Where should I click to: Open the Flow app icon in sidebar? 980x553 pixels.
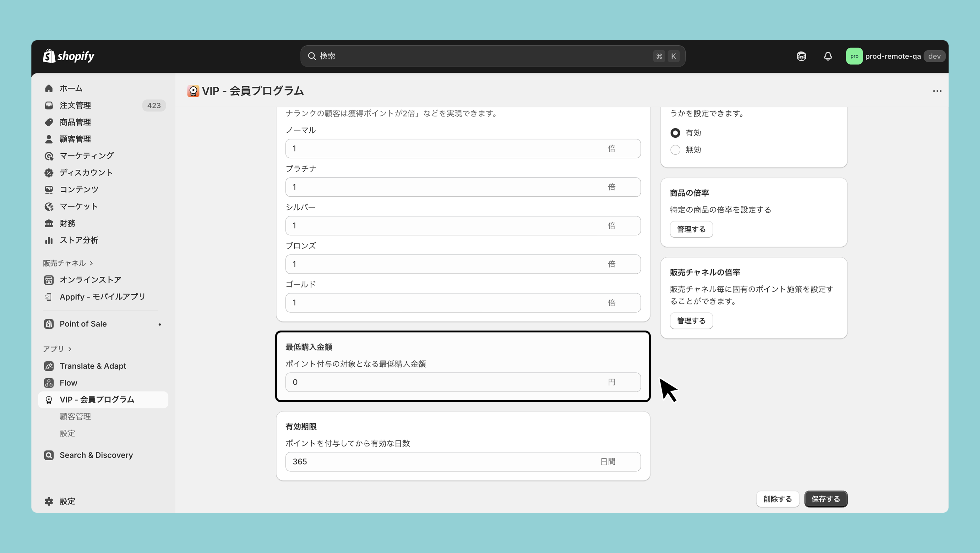pyautogui.click(x=49, y=383)
